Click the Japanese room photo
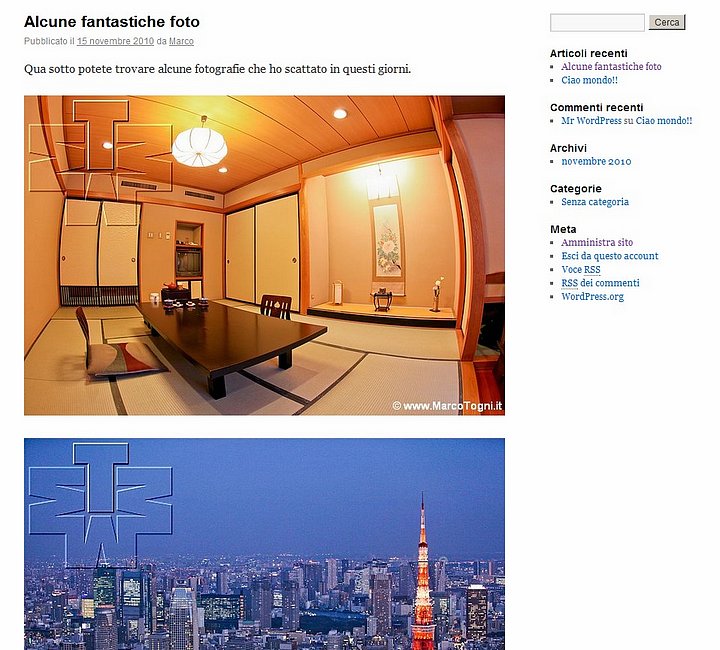The height and width of the screenshot is (650, 720). pyautogui.click(x=264, y=255)
